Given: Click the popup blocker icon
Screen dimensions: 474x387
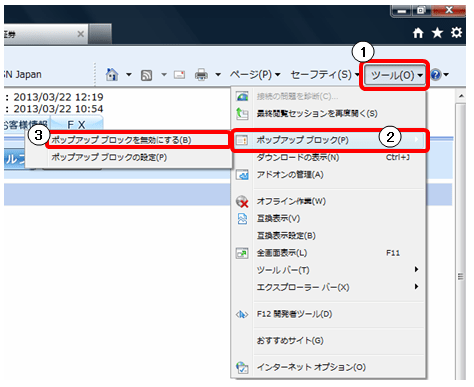Looking at the screenshot, I should tap(242, 140).
